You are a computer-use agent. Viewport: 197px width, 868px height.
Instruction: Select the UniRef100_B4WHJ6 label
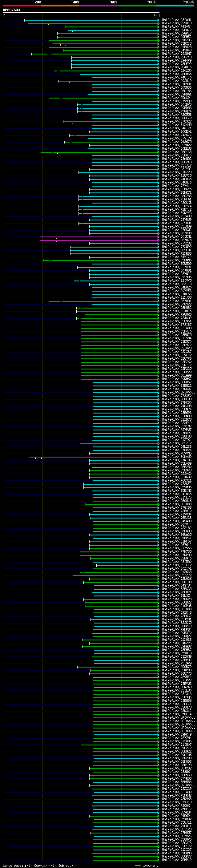coord(176,182)
